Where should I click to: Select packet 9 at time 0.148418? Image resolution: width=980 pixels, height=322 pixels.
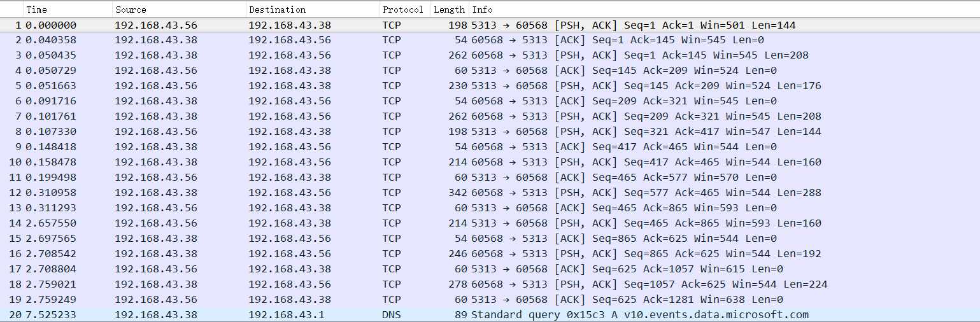pos(490,146)
